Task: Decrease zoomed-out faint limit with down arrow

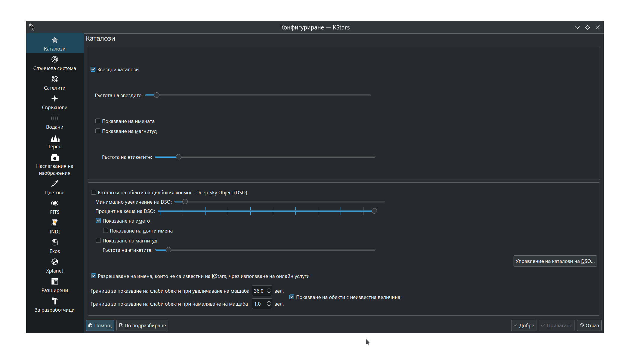Action: 269,306
